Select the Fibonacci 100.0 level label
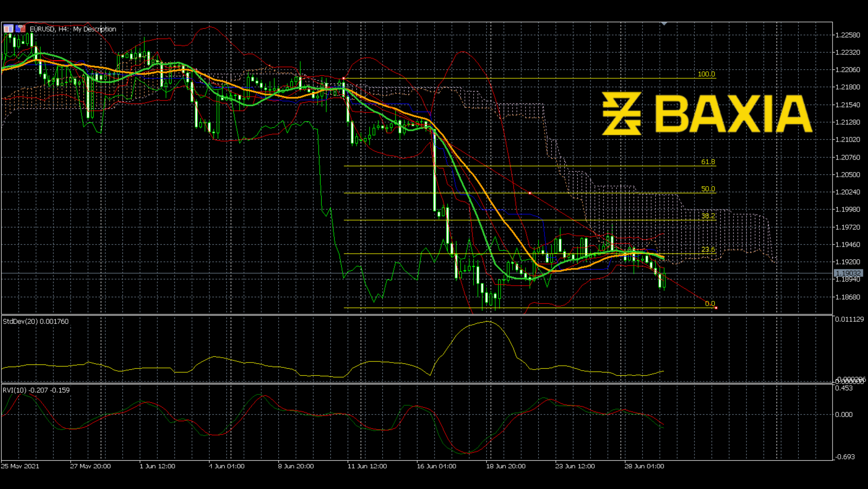 pos(706,74)
